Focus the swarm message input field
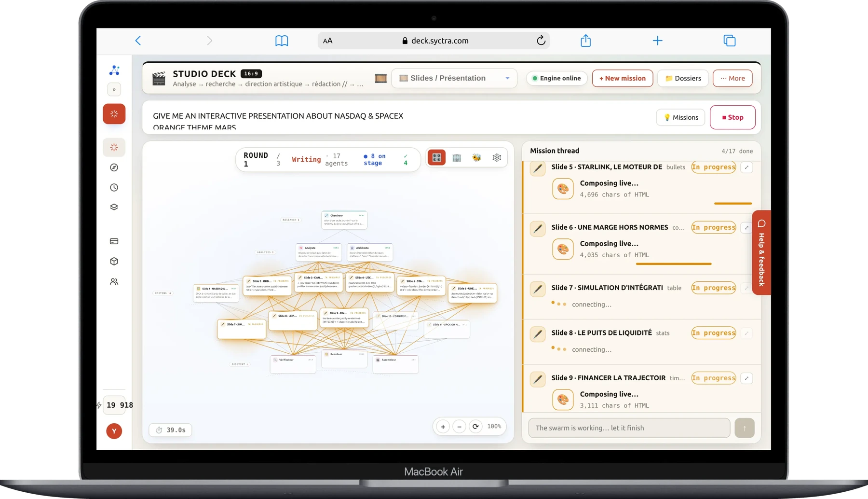Image resolution: width=868 pixels, height=499 pixels. coord(629,428)
